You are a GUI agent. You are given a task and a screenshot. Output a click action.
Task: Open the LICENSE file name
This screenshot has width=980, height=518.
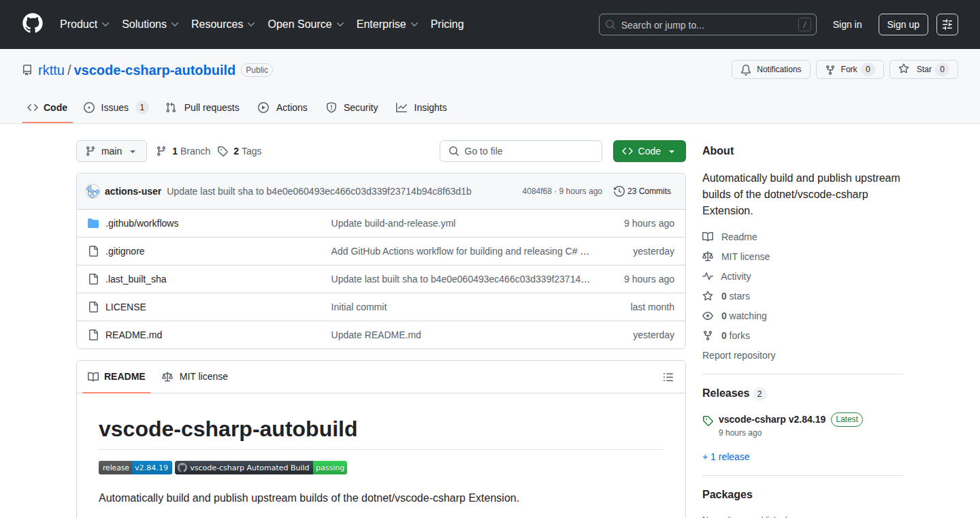(126, 307)
